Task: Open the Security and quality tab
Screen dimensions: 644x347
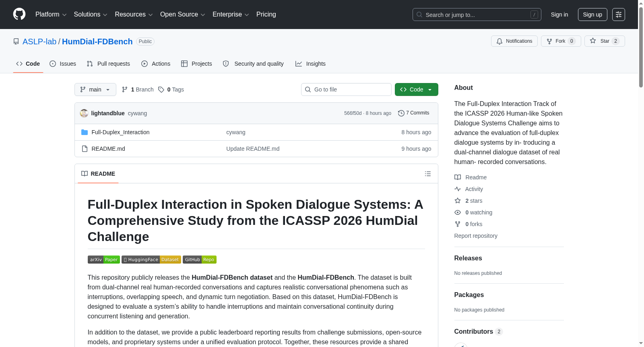Action: (253, 64)
